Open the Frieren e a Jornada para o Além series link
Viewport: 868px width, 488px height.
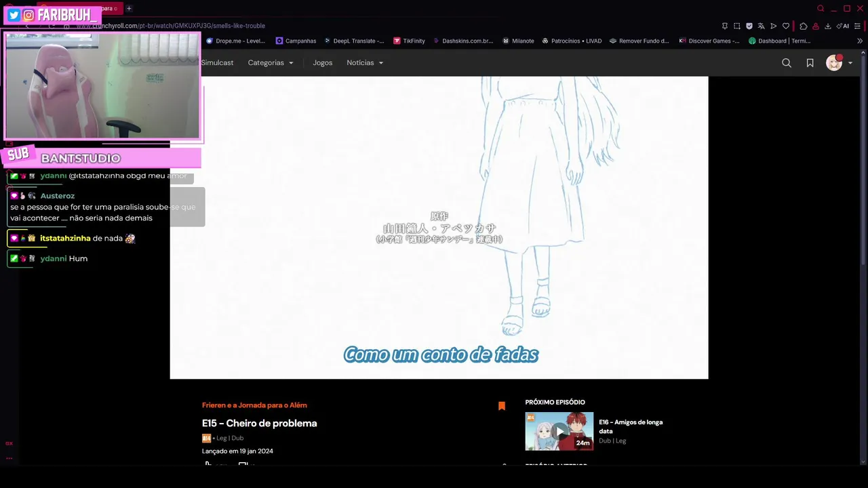tap(254, 405)
